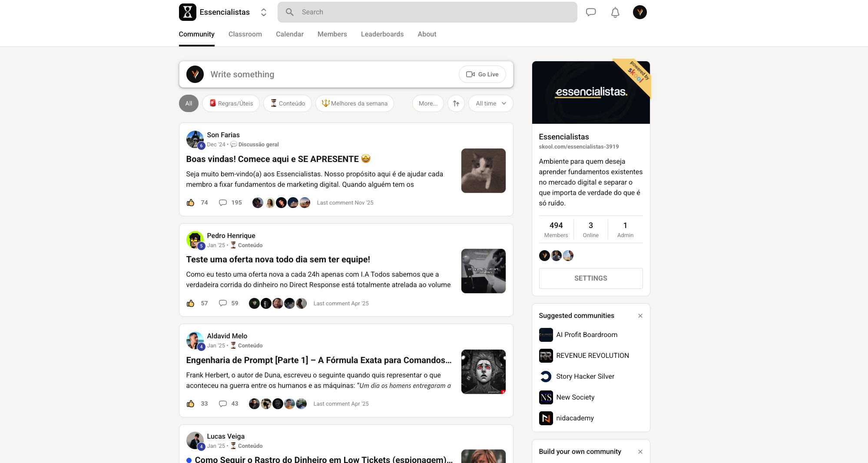
Task: Open Lucas Veiga's profile avatar
Action: click(195, 441)
